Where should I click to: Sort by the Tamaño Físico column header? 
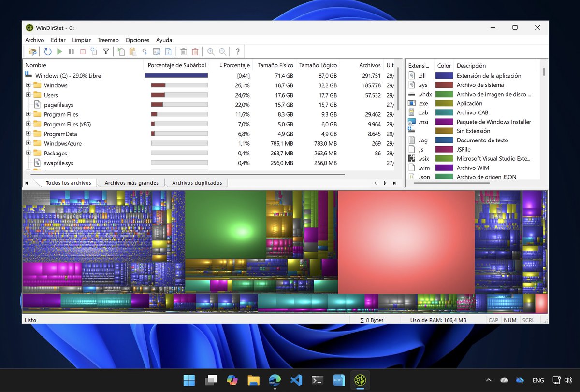point(275,65)
